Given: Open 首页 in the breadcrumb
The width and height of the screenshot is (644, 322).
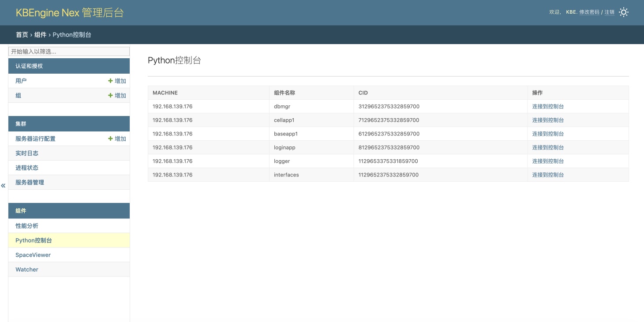Looking at the screenshot, I should point(22,35).
